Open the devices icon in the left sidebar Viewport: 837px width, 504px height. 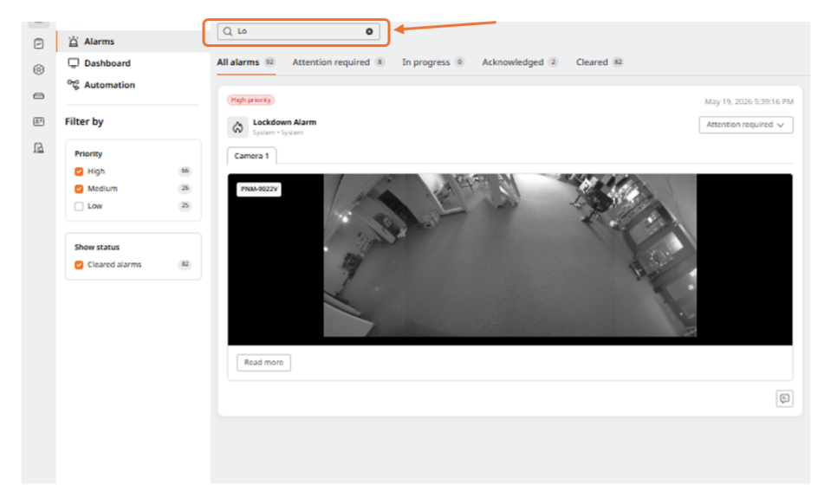38,95
